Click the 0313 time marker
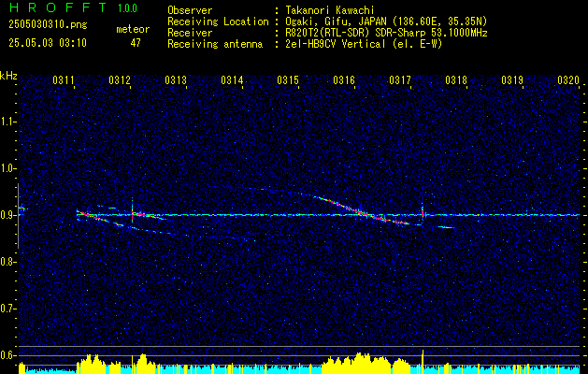The height and width of the screenshot is (374, 588). [x=176, y=79]
